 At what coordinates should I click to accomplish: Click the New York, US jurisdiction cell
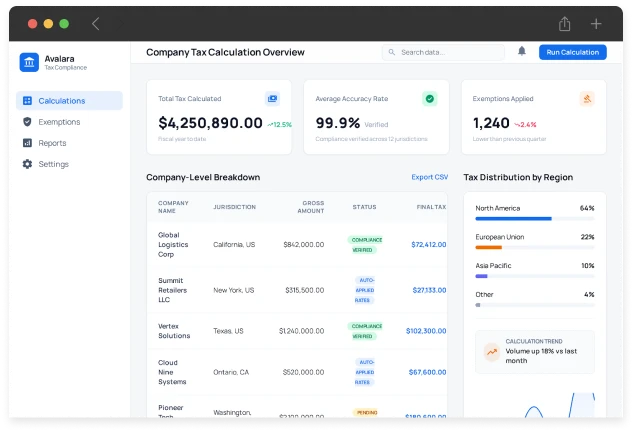(x=234, y=290)
